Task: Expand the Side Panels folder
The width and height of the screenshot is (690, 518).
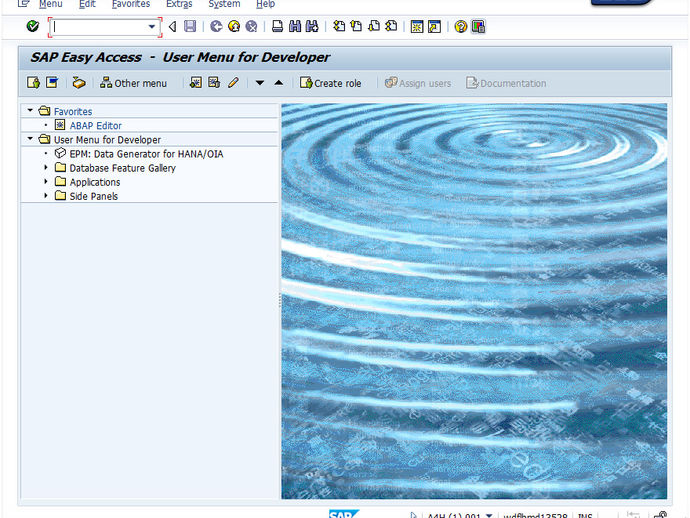Action: click(46, 195)
